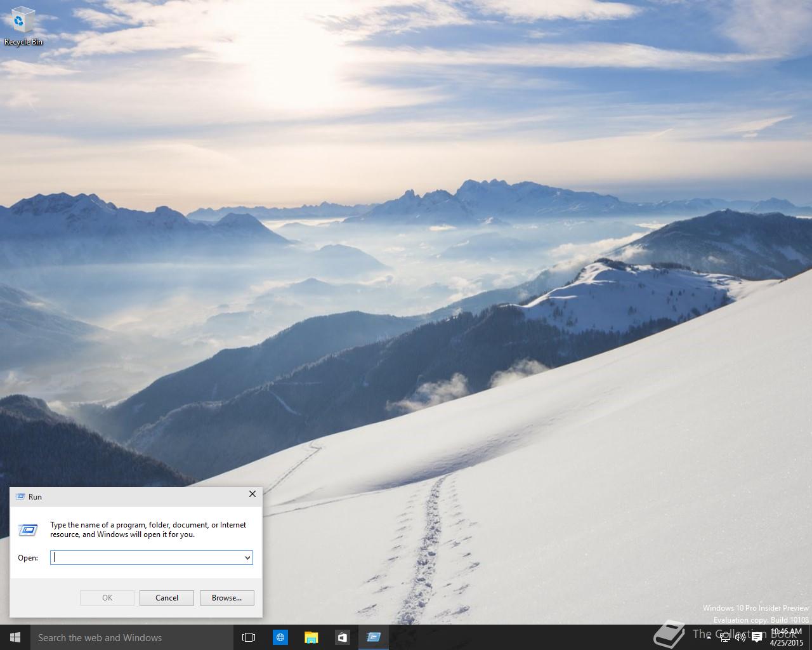This screenshot has width=812, height=650.
Task: Click the network icon in system tray
Action: pos(724,637)
